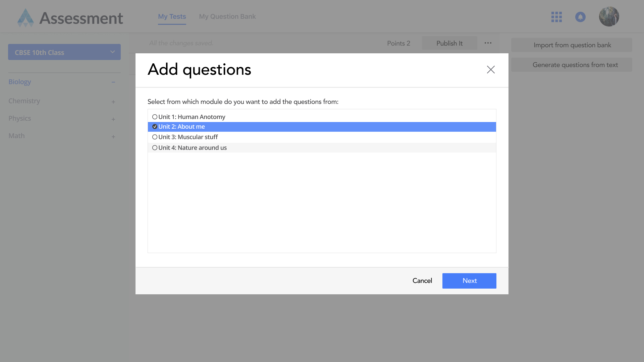644x362 pixels.
Task: Select Unit 3: Muscular stuff radio
Action: 155,137
